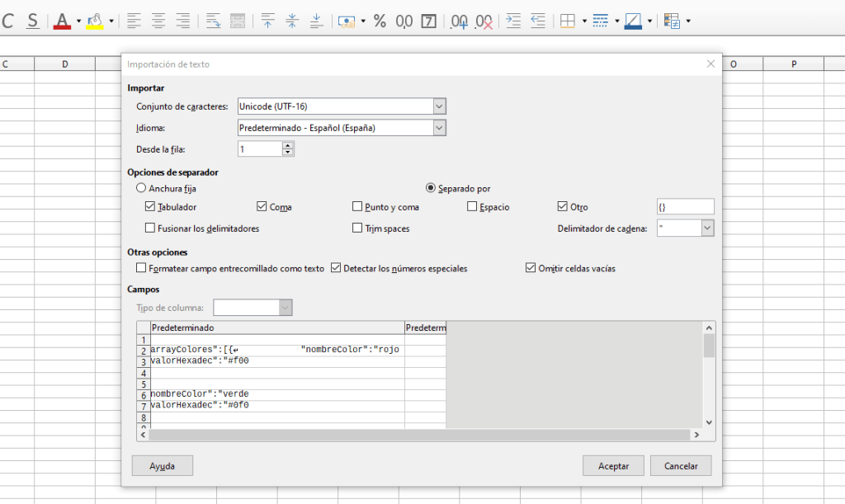The height and width of the screenshot is (504, 845).
Task: Open the Conjunto de caracteres dropdown
Action: point(439,106)
